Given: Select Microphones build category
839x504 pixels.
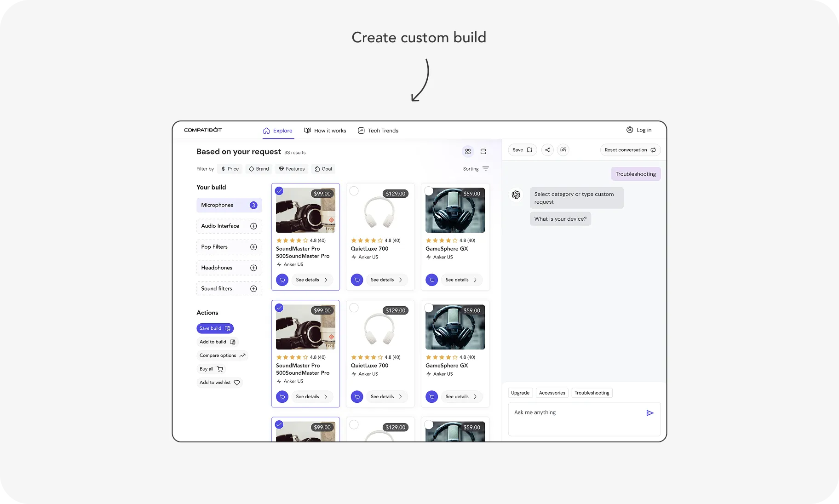Looking at the screenshot, I should pyautogui.click(x=229, y=205).
